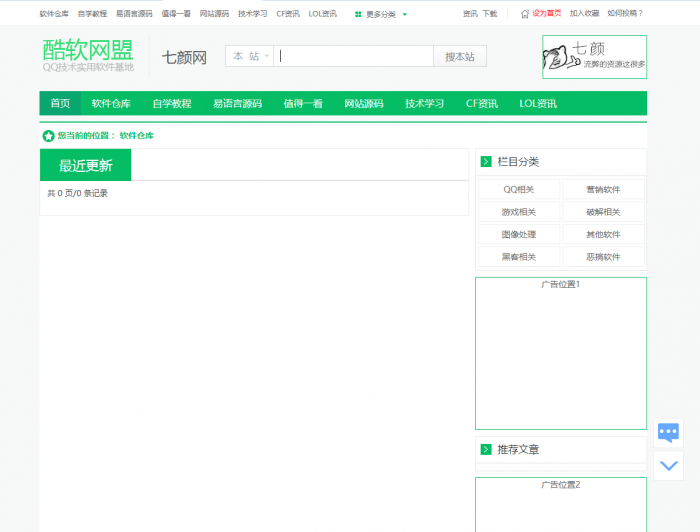Open the QQ相关 category
The width and height of the screenshot is (700, 532).
point(518,190)
